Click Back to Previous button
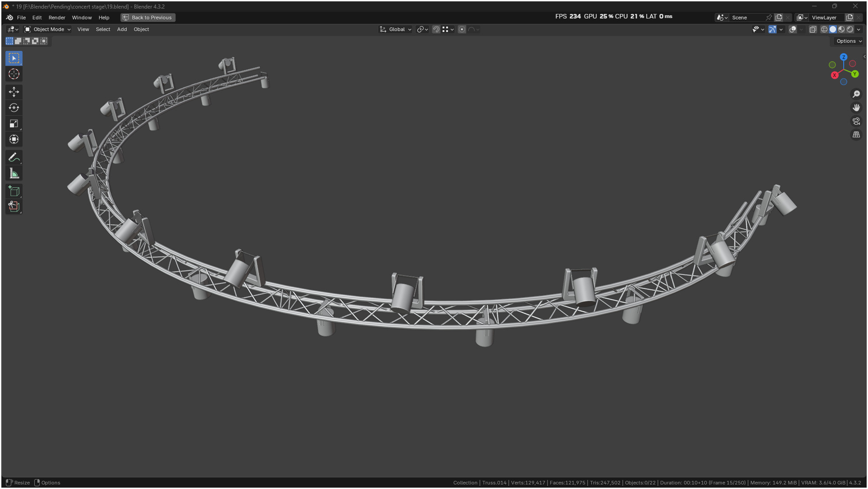The image size is (868, 489). 148,18
